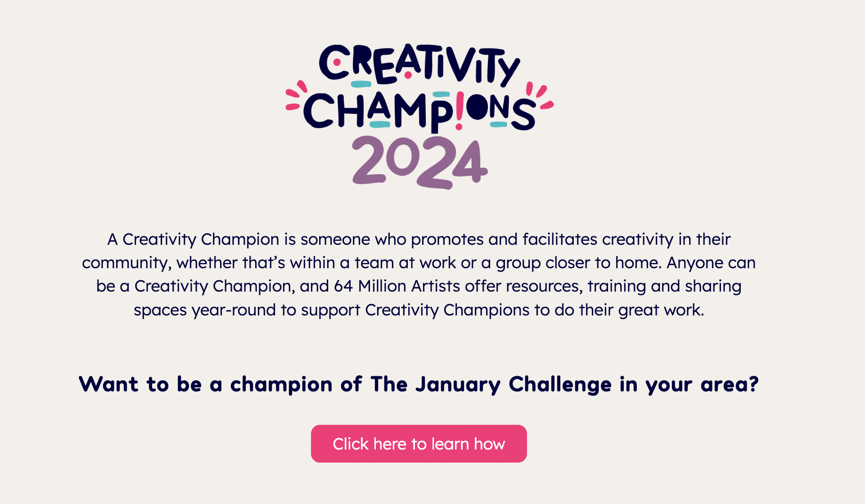This screenshot has height=504, width=865.
Task: Click the teal dash under the N in CHAMPIONS
Action: click(498, 124)
